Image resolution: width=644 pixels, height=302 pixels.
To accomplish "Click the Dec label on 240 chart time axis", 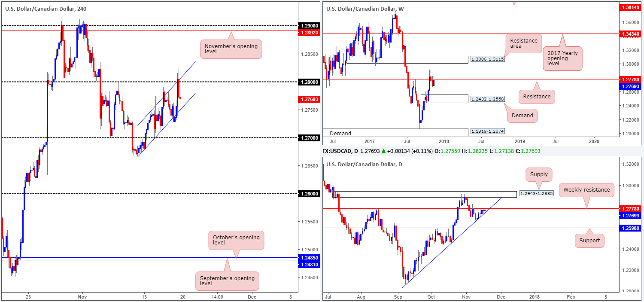I will point(252,296).
